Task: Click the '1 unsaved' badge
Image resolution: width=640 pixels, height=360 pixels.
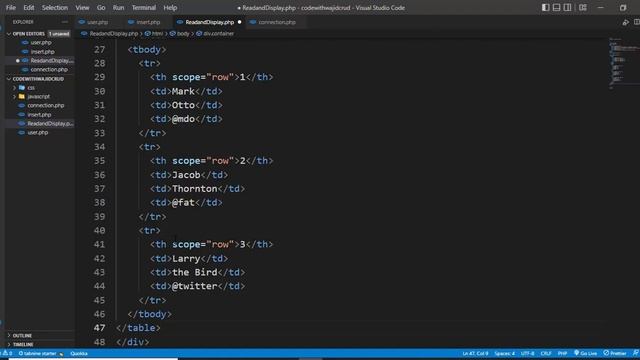Action: [59, 33]
